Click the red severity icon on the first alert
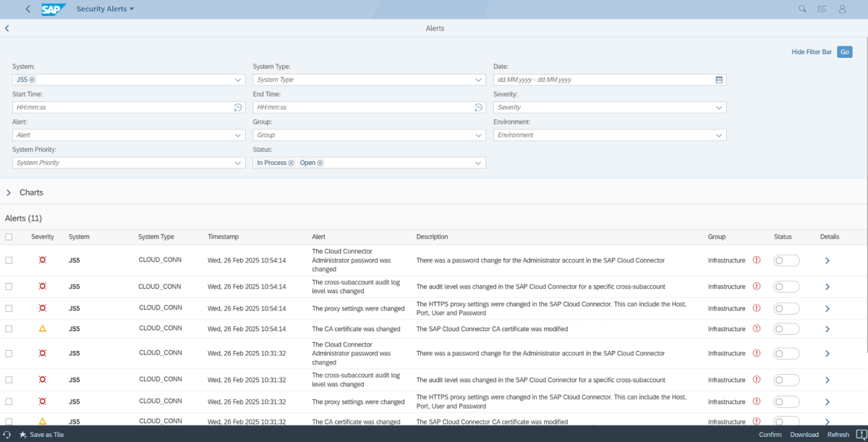This screenshot has width=868, height=442. tap(42, 260)
